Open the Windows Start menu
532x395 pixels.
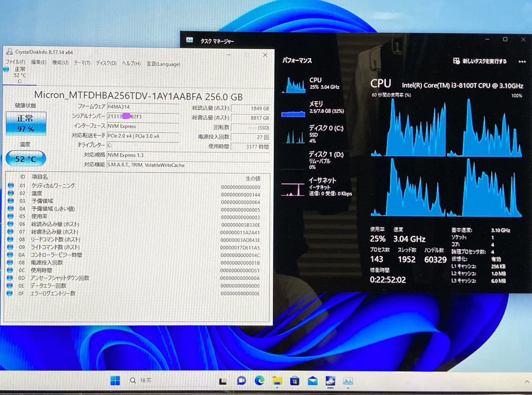pyautogui.click(x=115, y=381)
